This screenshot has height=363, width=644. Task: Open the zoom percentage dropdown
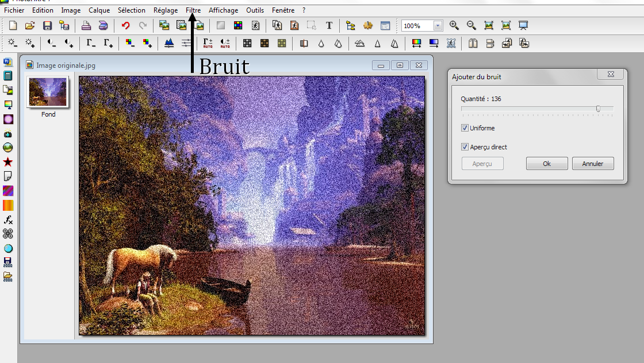[437, 25]
